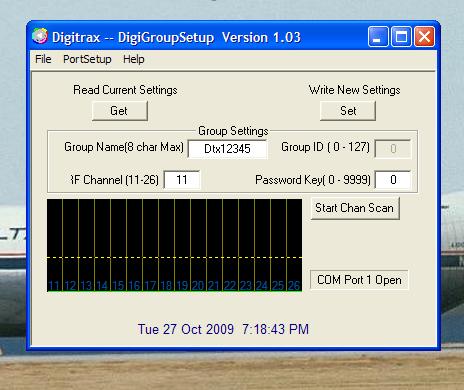This screenshot has height=390, width=464.
Task: Select channel 11 column in scan graph
Action: (x=55, y=245)
